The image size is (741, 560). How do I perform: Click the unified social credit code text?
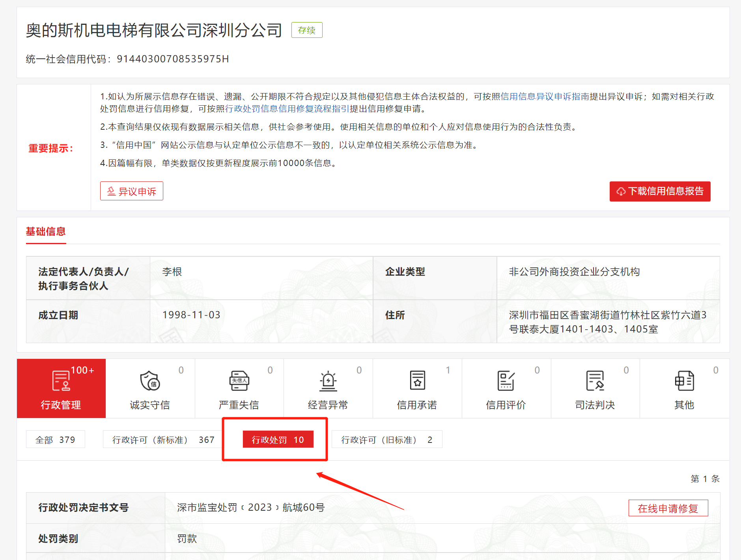click(127, 59)
